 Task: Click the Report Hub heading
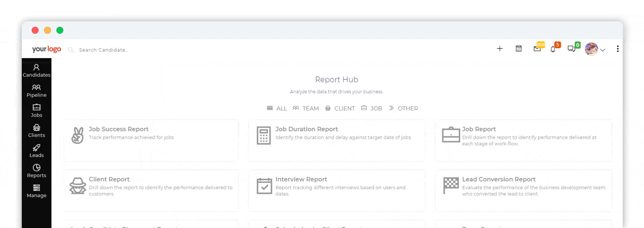[336, 79]
